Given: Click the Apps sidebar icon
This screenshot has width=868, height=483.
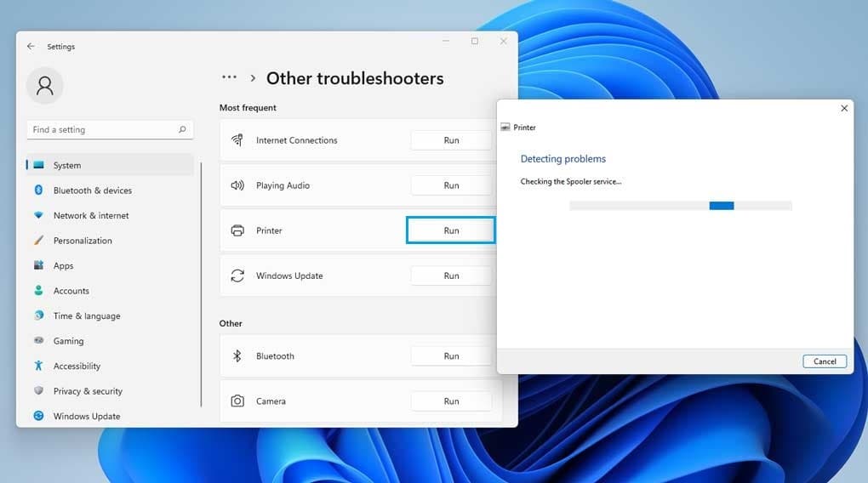Looking at the screenshot, I should 39,265.
